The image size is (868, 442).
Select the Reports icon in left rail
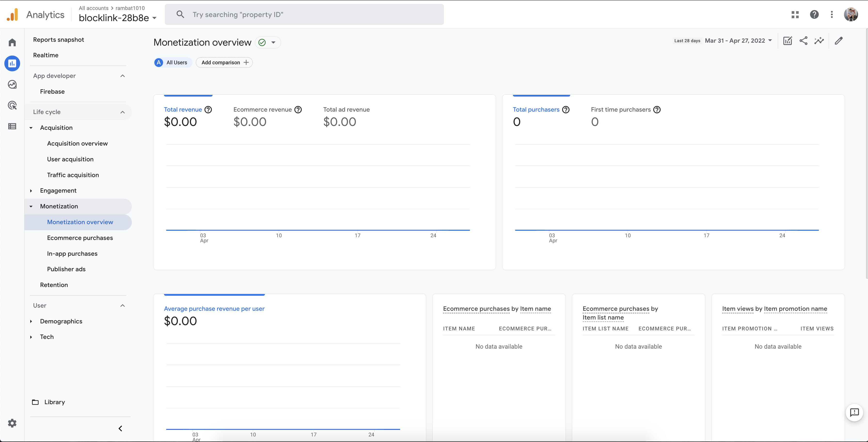12,63
